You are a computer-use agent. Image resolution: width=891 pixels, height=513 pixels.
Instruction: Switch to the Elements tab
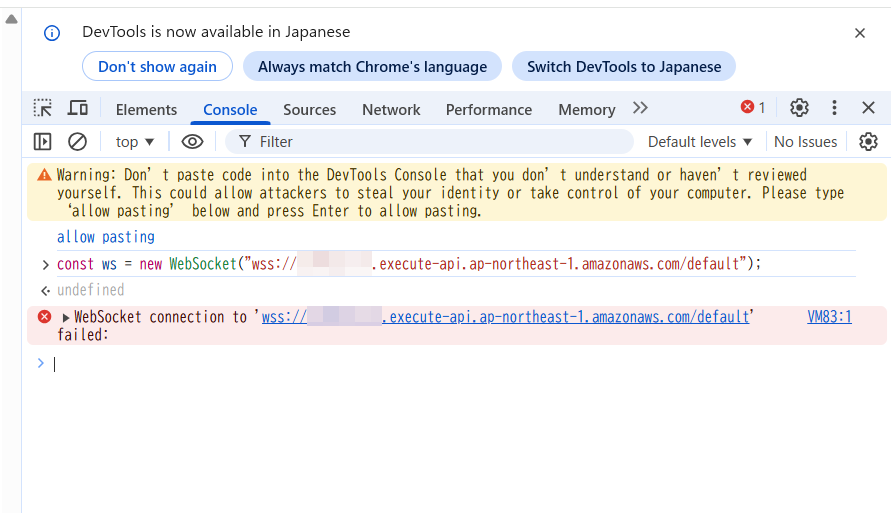point(146,110)
